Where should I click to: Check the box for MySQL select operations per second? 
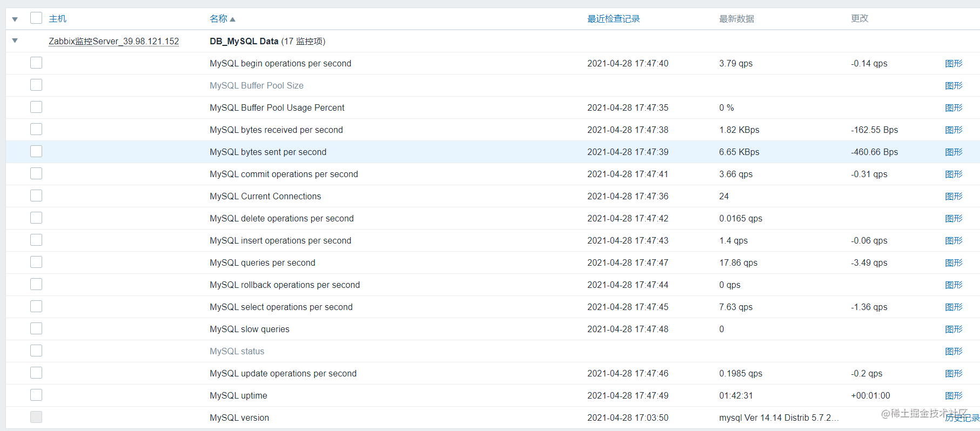pos(36,306)
